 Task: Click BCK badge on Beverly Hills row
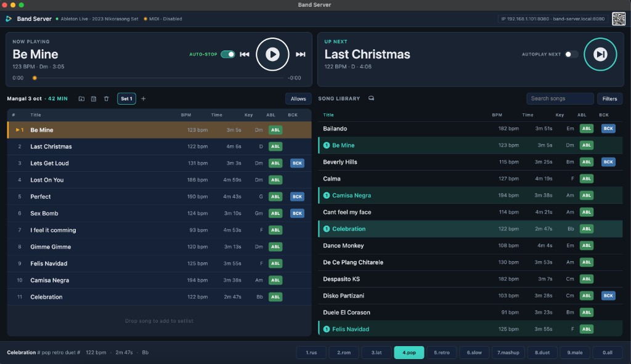[x=608, y=162]
